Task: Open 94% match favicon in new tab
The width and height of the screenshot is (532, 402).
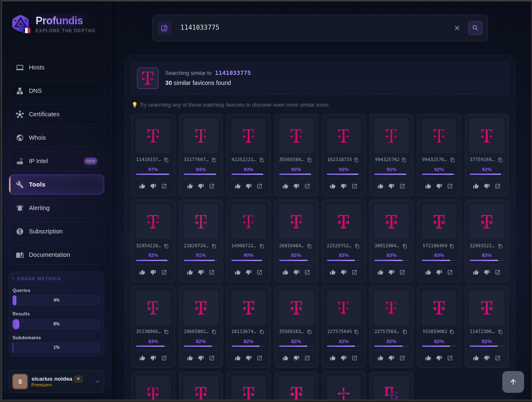Action: click(212, 186)
